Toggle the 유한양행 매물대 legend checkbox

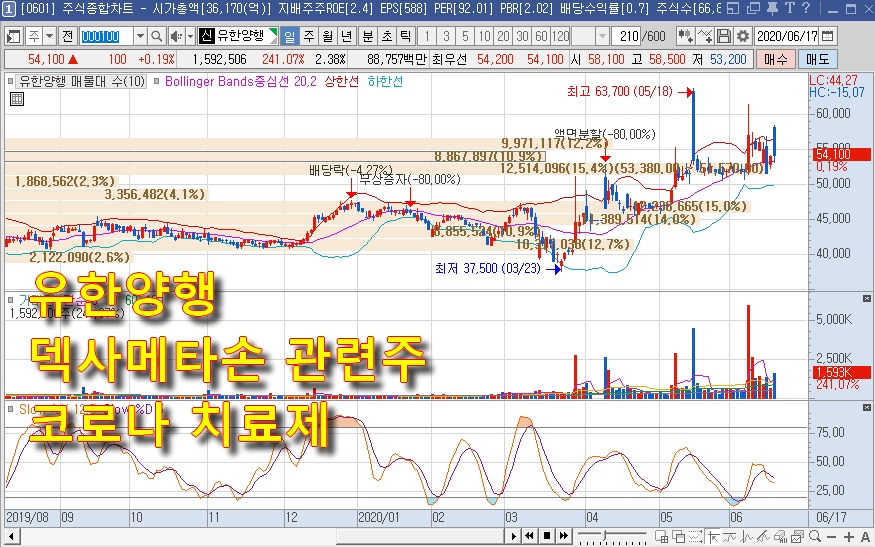11,81
